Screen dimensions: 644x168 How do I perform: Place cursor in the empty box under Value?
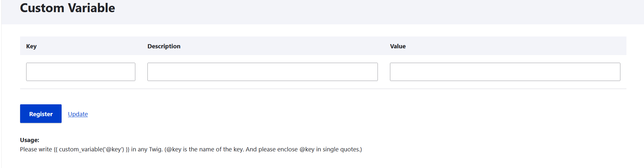click(505, 72)
